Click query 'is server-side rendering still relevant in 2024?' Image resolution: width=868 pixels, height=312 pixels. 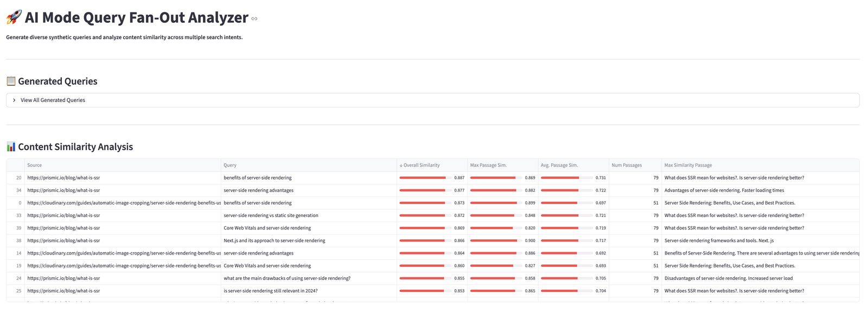pyautogui.click(x=271, y=291)
